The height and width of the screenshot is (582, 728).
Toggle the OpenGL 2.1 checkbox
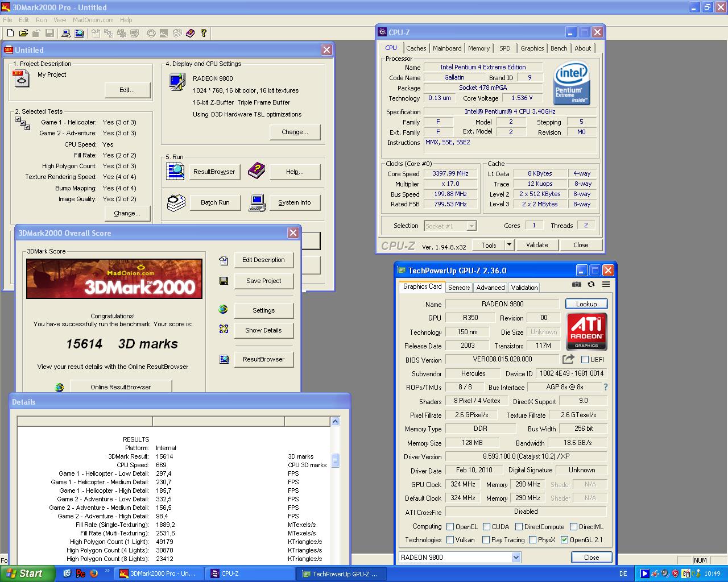coord(564,540)
